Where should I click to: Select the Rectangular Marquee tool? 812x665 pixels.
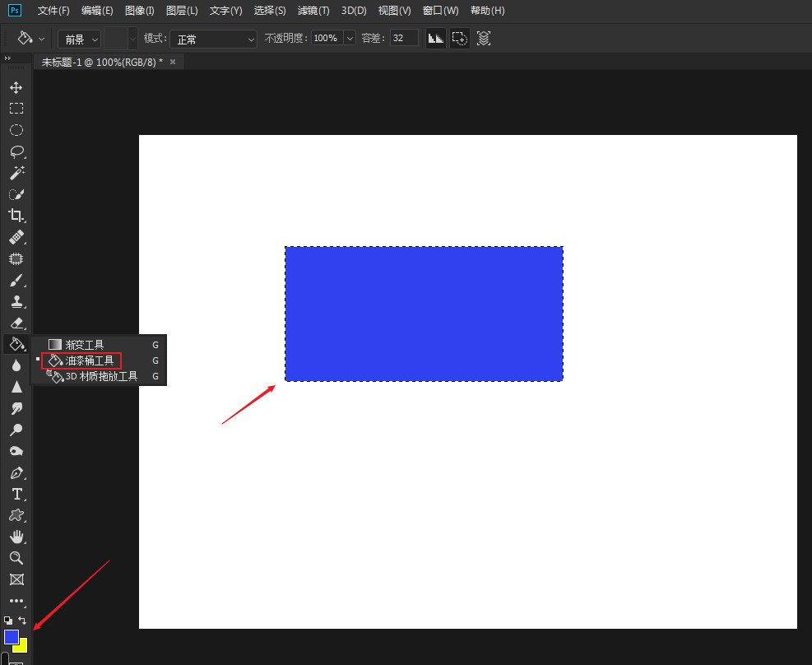click(x=16, y=109)
